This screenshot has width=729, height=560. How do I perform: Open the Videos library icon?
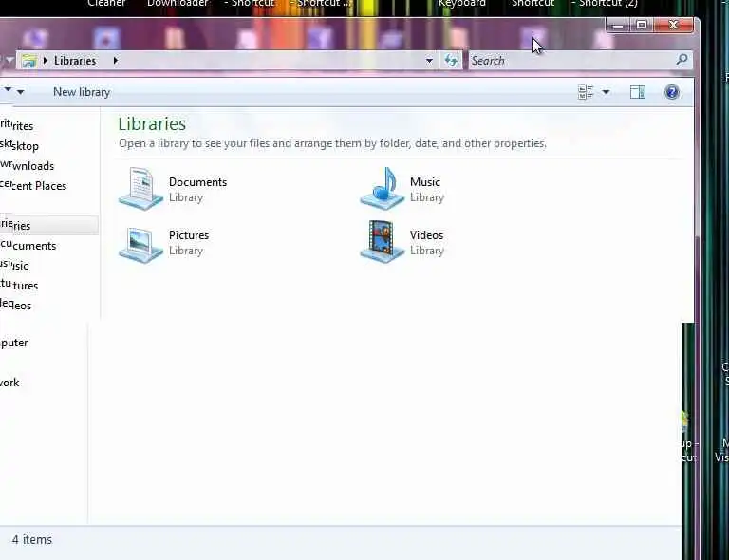(x=383, y=242)
